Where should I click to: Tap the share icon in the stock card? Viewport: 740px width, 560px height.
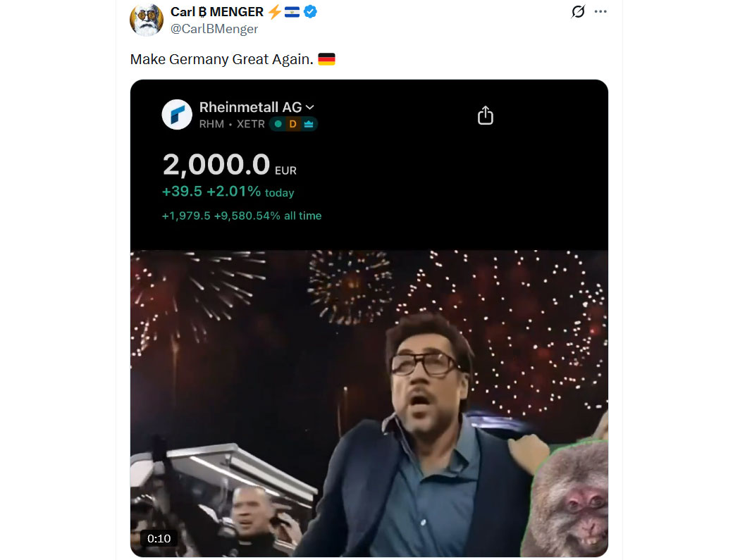[x=486, y=115]
